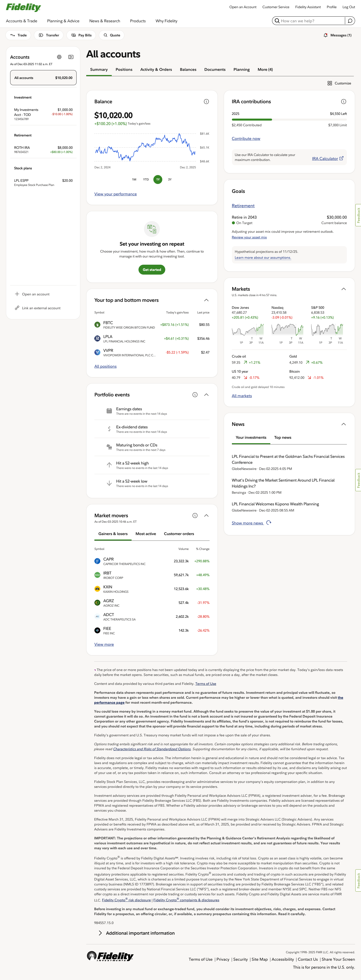Collapse the Accounts sidebar panel icon
This screenshot has width=361, height=980.
click(71, 57)
